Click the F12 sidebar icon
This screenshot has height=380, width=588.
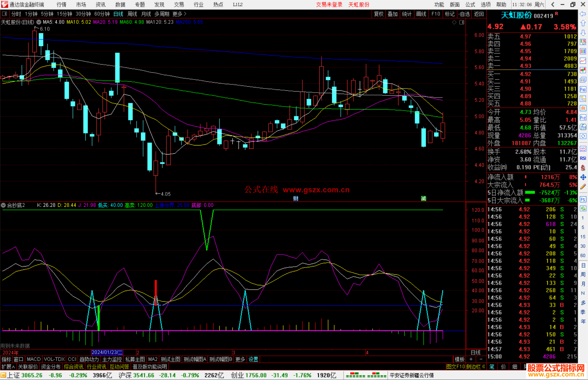583,118
